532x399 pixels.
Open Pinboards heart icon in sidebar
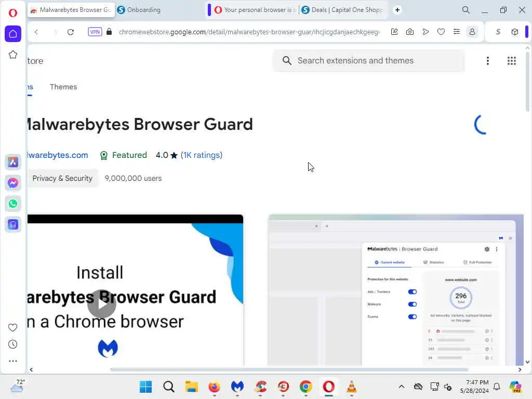[12, 327]
